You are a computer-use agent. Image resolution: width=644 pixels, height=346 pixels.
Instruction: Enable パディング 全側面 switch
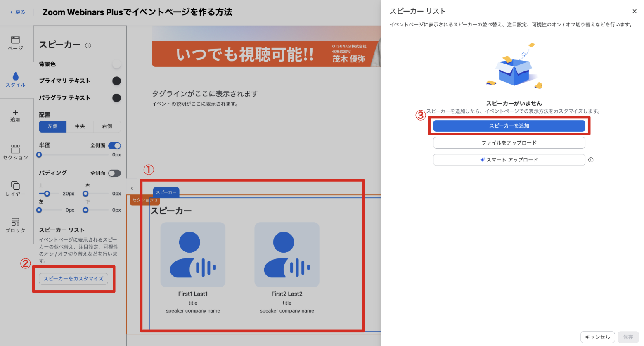[x=114, y=173]
